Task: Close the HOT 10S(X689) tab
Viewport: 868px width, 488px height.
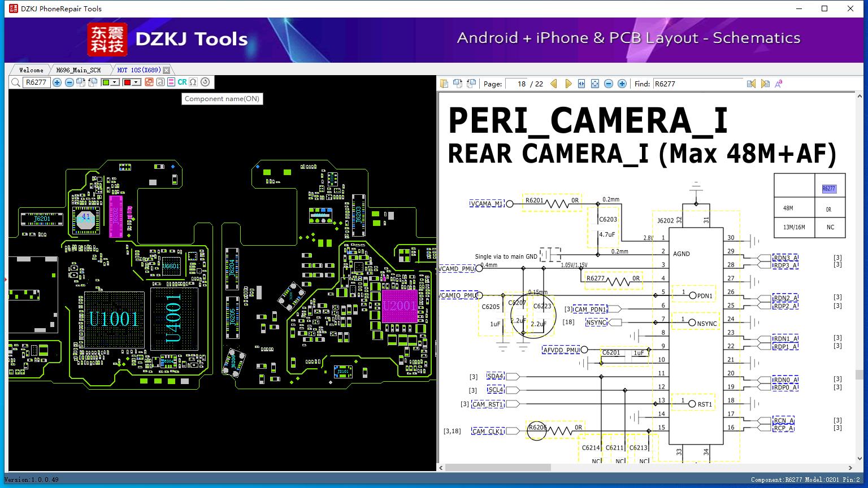Action: (x=166, y=70)
